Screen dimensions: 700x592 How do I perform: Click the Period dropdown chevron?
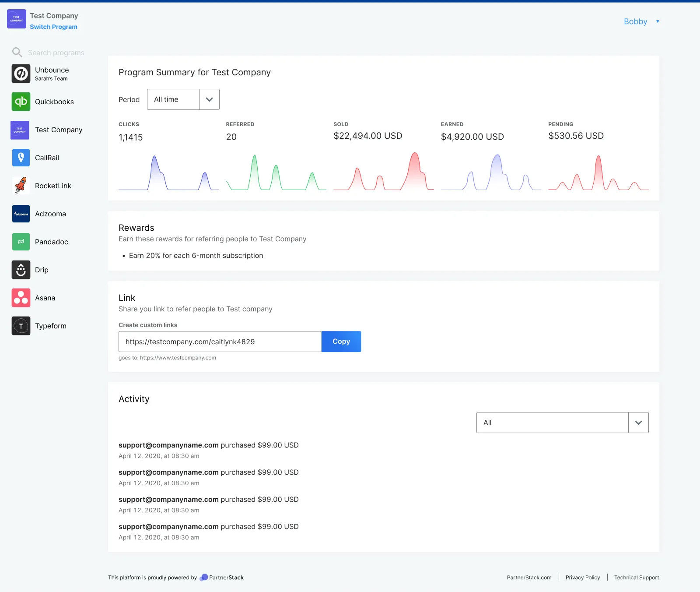(x=210, y=99)
